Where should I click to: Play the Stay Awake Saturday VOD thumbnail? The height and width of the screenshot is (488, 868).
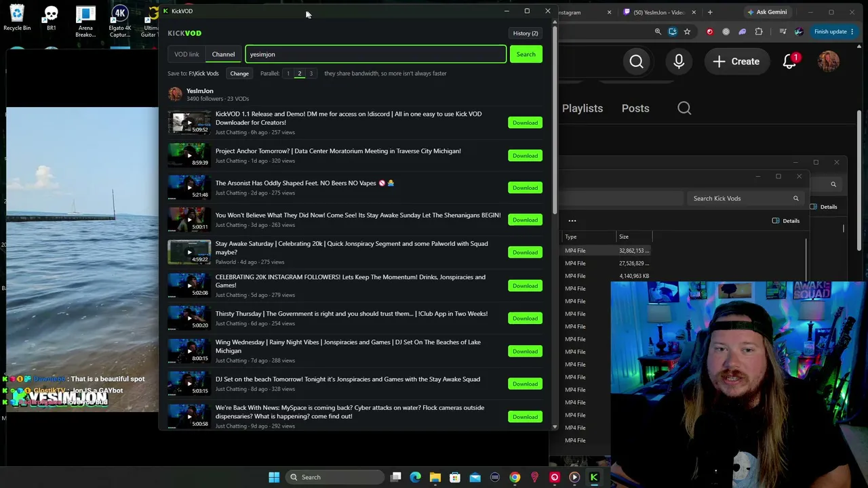(189, 252)
